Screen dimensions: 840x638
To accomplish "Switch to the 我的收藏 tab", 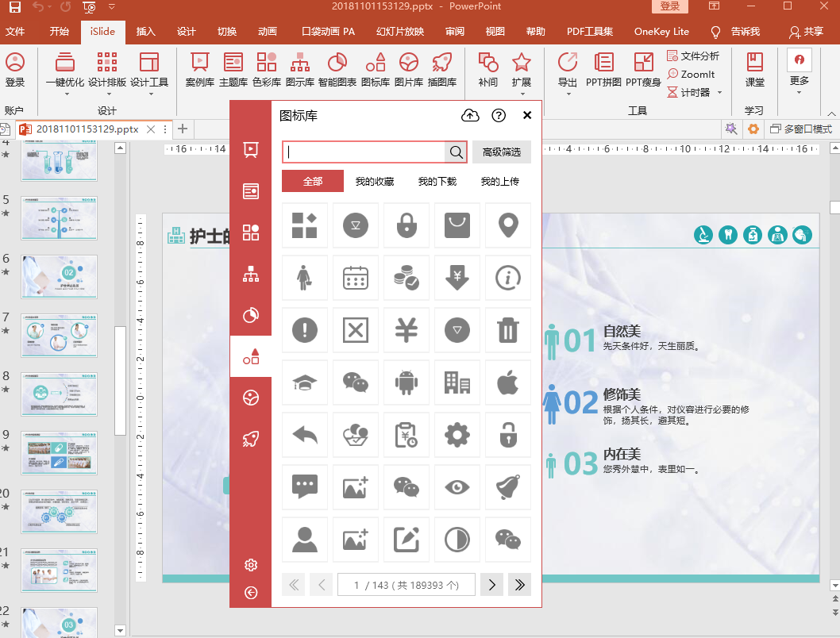I will [x=375, y=182].
